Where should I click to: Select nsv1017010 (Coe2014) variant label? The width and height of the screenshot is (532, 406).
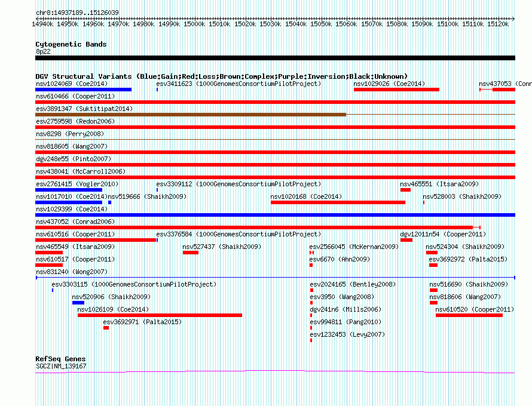(72, 196)
